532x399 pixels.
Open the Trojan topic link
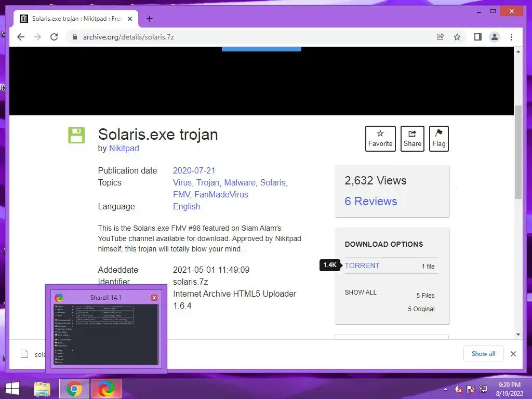(208, 182)
